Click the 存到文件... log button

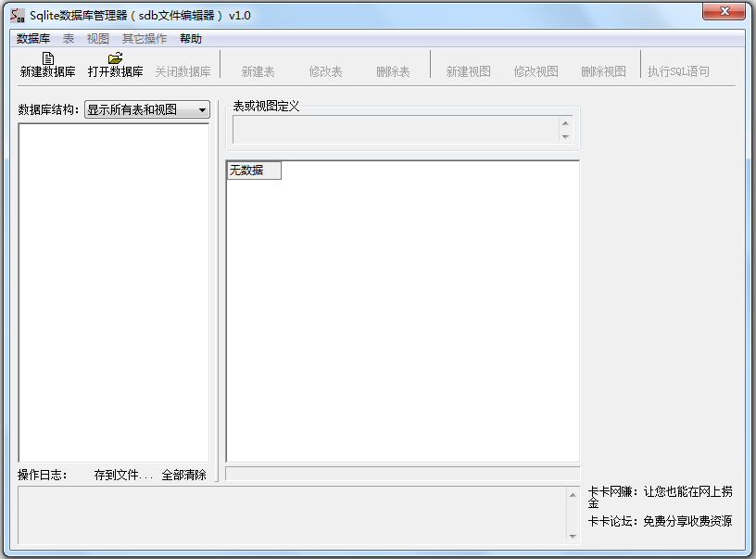pos(123,475)
